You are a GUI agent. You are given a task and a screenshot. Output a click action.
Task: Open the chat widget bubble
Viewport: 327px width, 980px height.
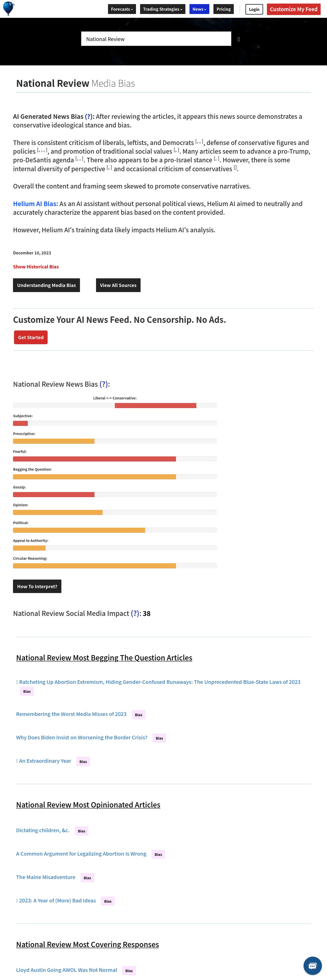point(312,965)
